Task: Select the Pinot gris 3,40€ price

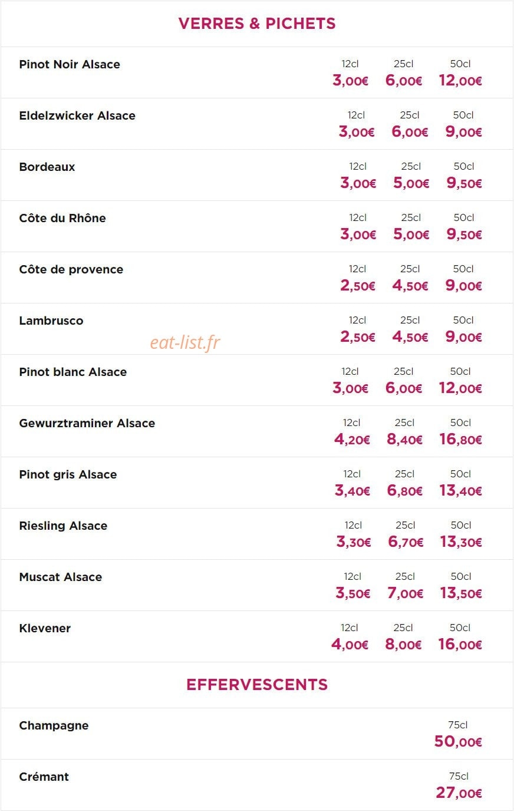Action: point(352,491)
